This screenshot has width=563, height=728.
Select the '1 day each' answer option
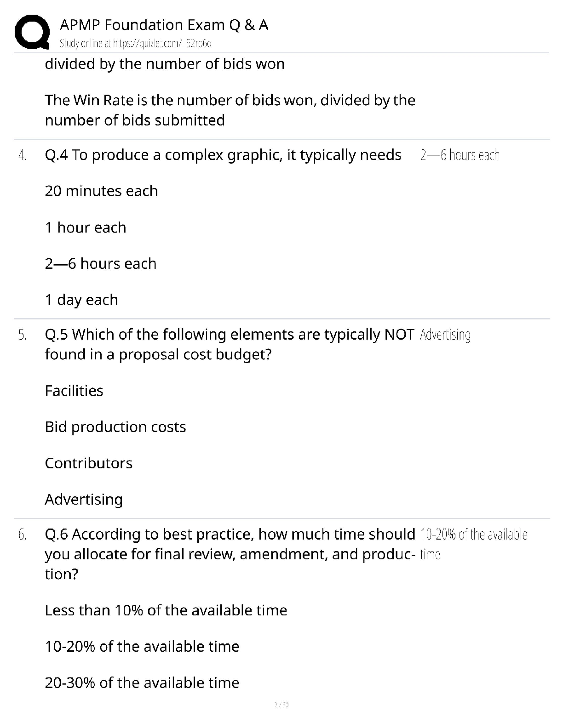tap(81, 300)
